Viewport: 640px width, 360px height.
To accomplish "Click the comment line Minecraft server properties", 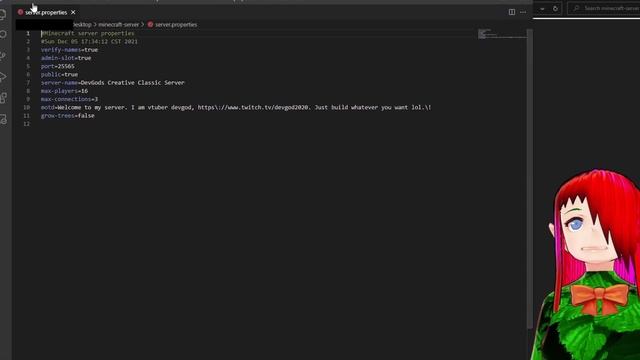I will coord(88,33).
